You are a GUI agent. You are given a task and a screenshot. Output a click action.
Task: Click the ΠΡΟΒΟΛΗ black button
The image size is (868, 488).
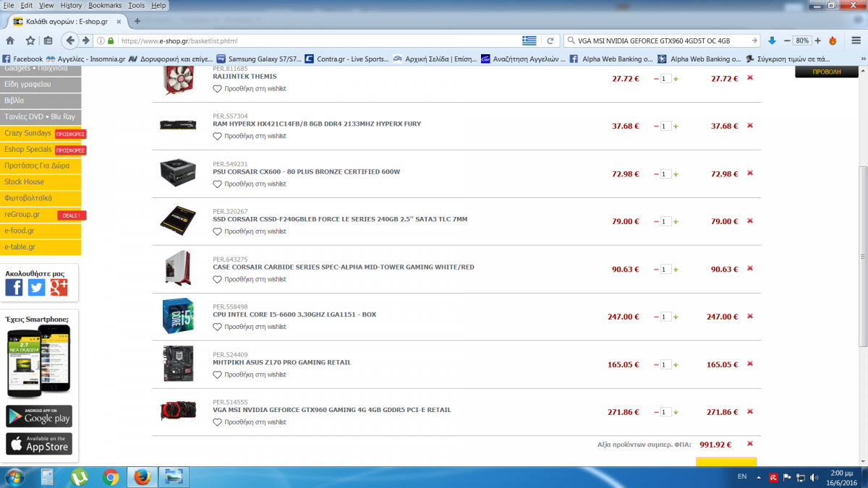[827, 72]
